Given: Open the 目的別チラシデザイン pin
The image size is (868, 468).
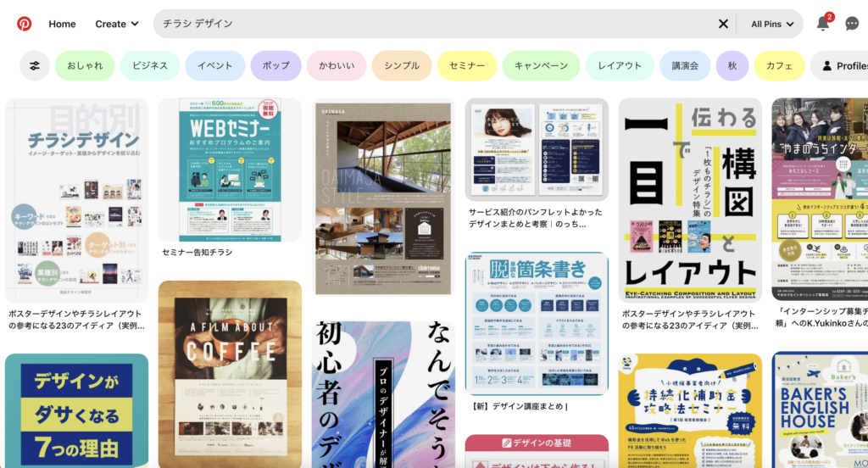Looking at the screenshot, I should tap(77, 200).
